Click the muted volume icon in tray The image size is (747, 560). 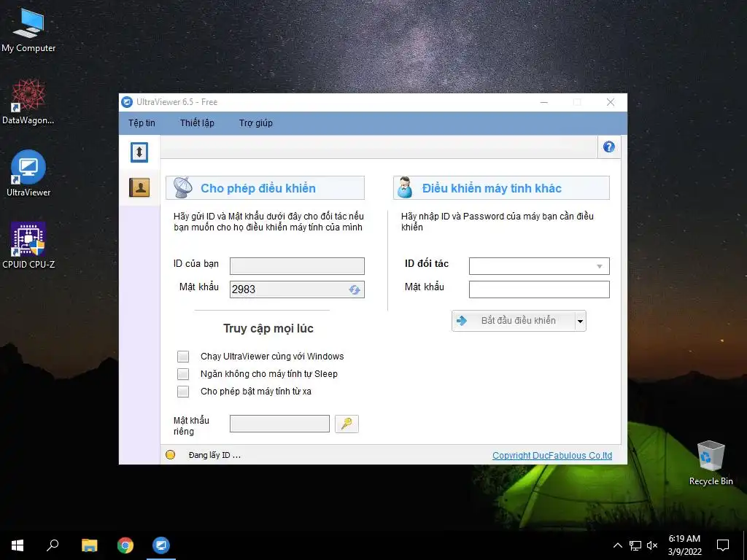pos(652,545)
